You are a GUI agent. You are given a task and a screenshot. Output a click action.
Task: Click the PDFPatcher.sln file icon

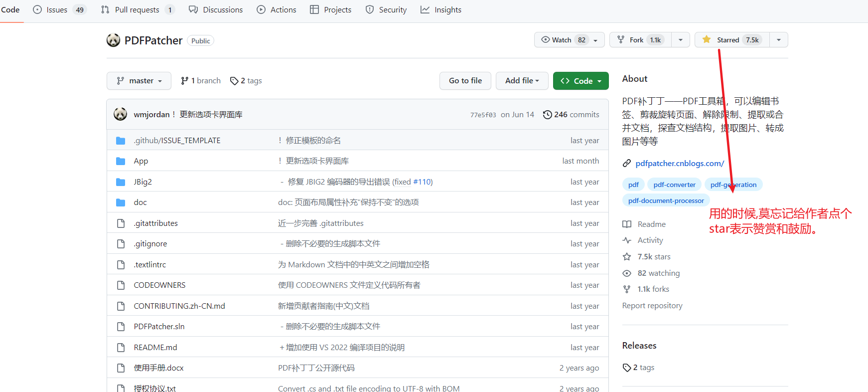(x=121, y=327)
